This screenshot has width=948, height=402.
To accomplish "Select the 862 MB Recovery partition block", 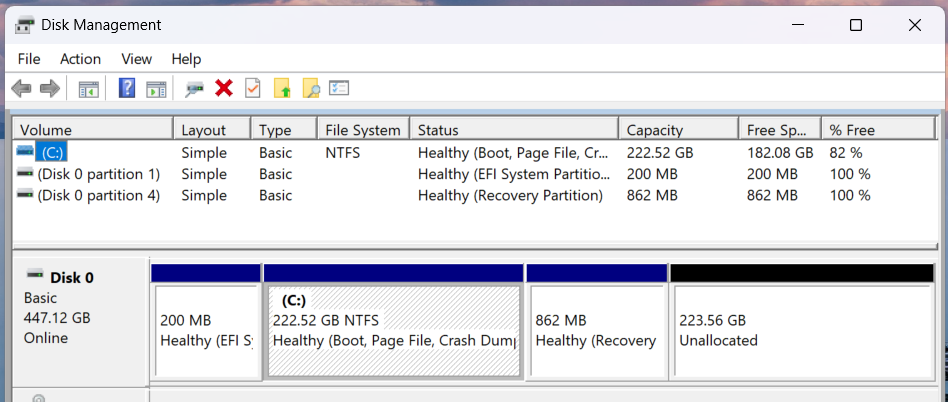I will coord(597,330).
